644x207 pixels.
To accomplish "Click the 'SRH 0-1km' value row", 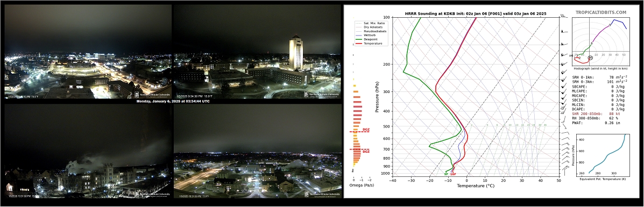I will pyautogui.click(x=600, y=77).
